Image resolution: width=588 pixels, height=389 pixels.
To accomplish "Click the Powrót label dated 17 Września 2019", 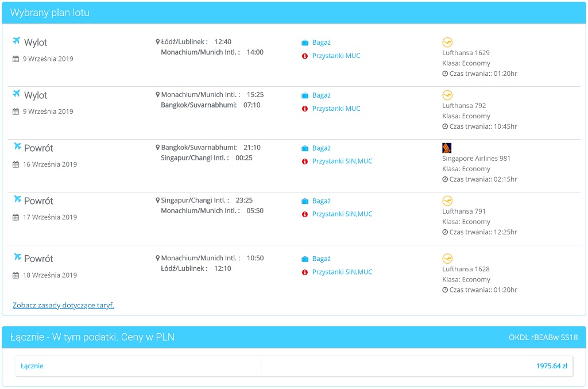I will (38, 201).
